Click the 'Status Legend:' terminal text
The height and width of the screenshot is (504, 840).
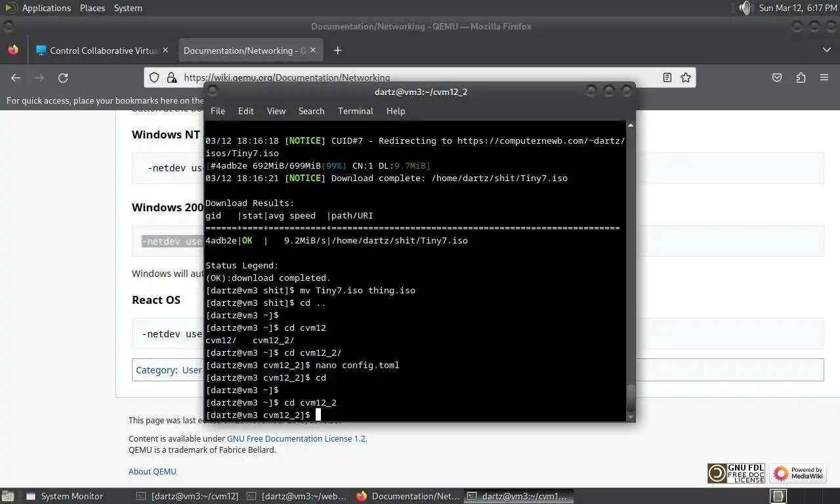(242, 265)
